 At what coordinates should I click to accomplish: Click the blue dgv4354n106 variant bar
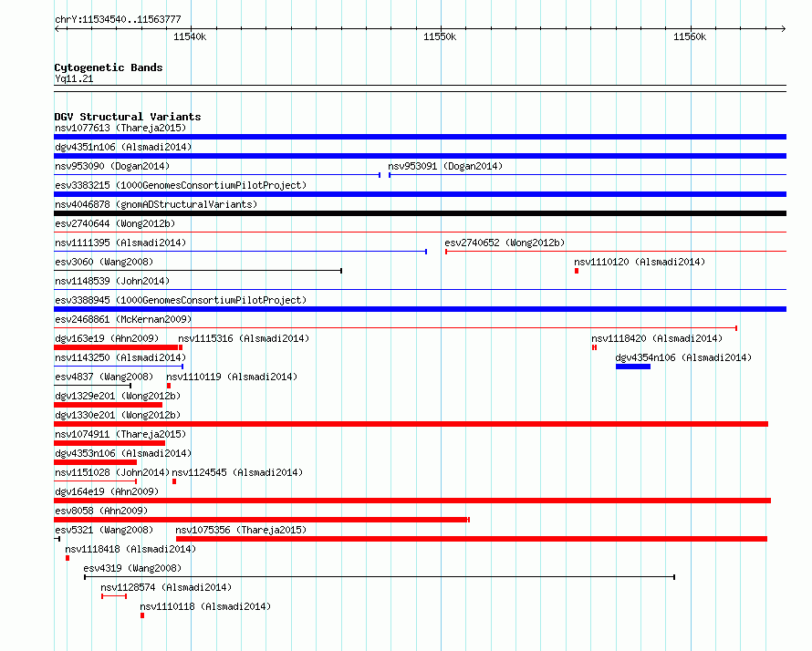coord(633,367)
